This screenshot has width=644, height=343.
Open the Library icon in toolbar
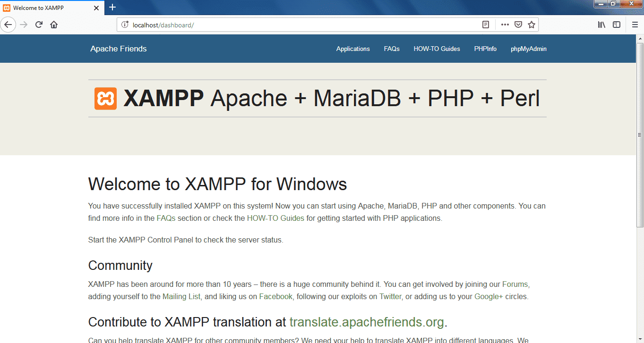(x=601, y=25)
